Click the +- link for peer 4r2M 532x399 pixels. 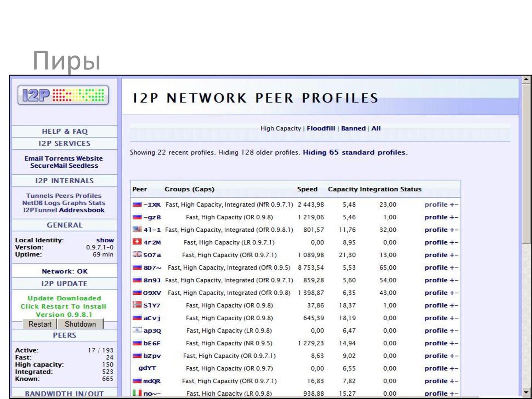coord(454,242)
